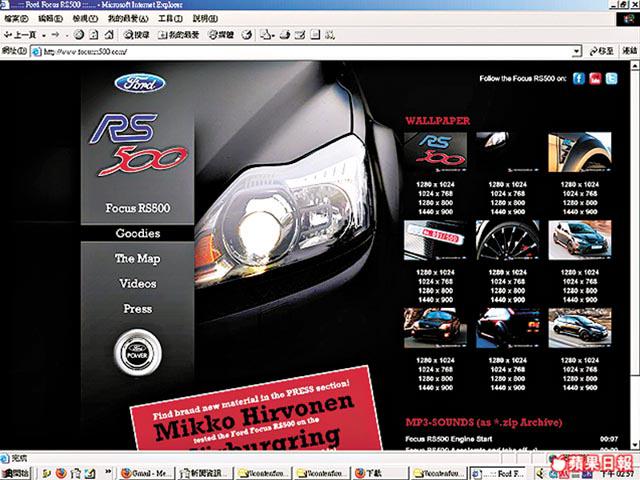
Task: Download 1280 x 1024 under badge plaque wallpaper
Action: coord(436,272)
